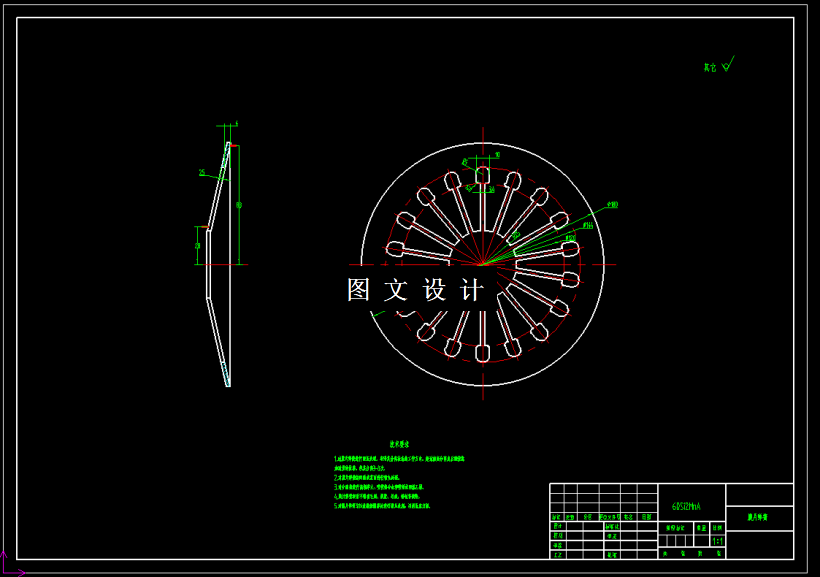Select the outer white circle of the spring
This screenshot has height=577, width=820.
tap(483, 264)
